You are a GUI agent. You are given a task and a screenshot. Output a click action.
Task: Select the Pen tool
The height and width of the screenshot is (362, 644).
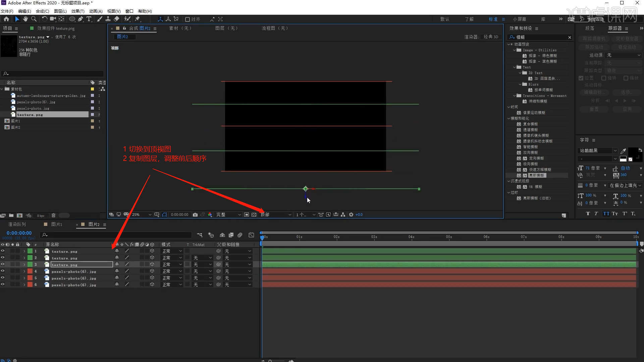click(x=80, y=19)
